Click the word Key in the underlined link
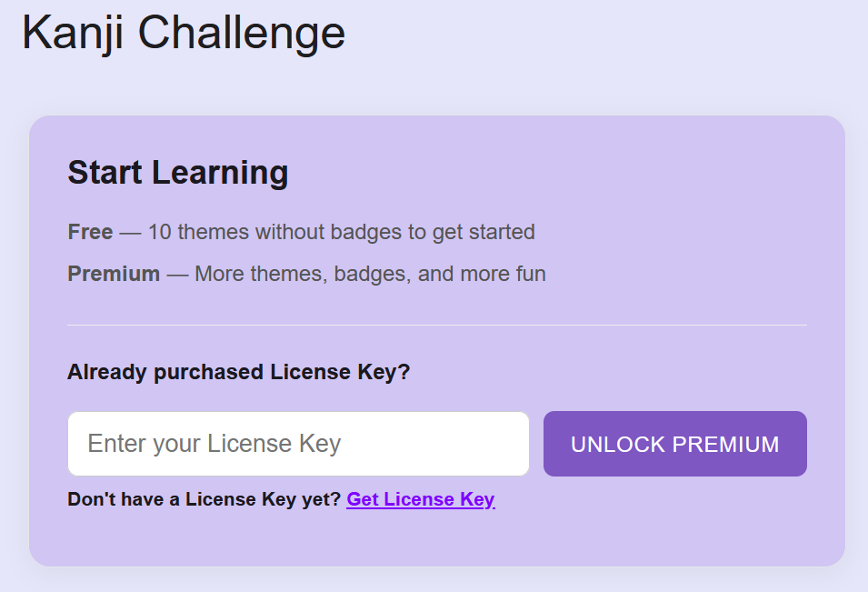868x592 pixels. click(477, 499)
